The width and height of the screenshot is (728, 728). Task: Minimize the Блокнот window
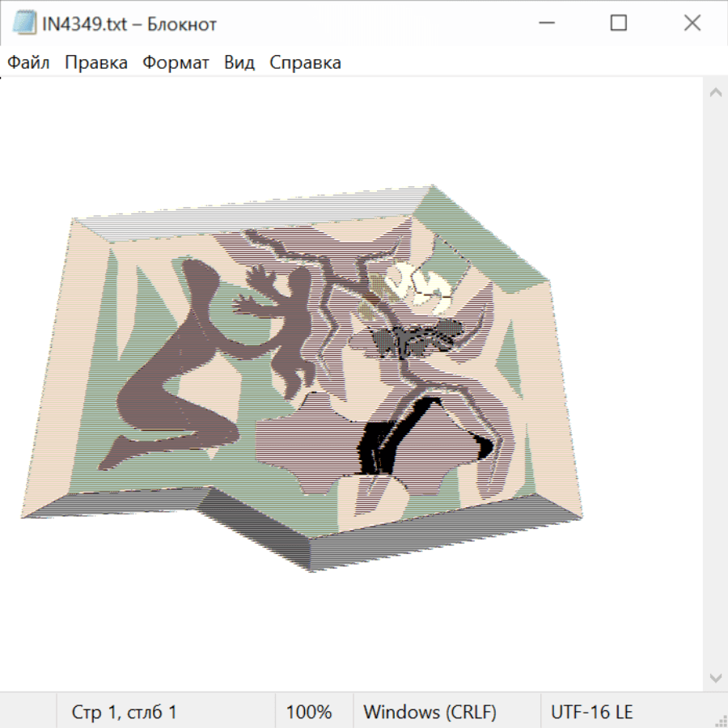tap(545, 23)
